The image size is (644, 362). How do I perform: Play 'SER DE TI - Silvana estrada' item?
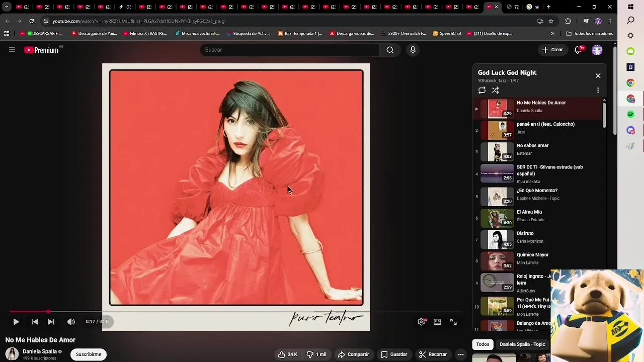pos(538,174)
